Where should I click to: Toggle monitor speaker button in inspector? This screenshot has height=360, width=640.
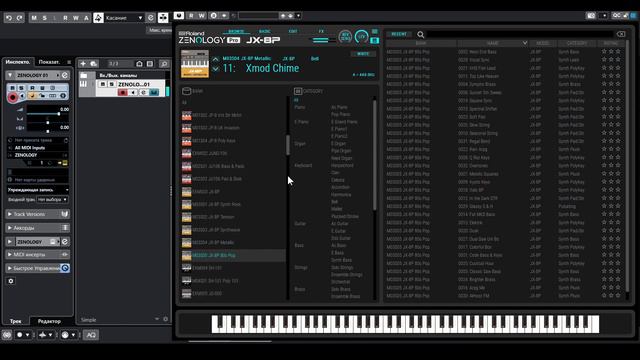22,96
